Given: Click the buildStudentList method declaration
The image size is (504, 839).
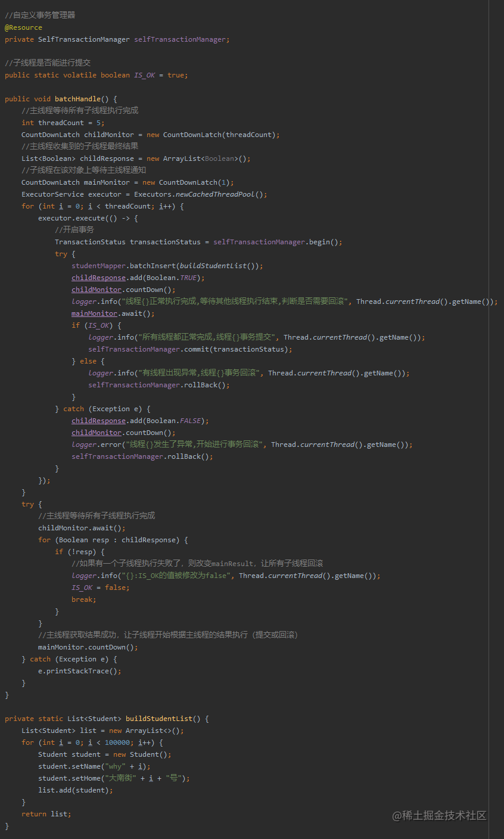Looking at the screenshot, I should pyautogui.click(x=107, y=719).
